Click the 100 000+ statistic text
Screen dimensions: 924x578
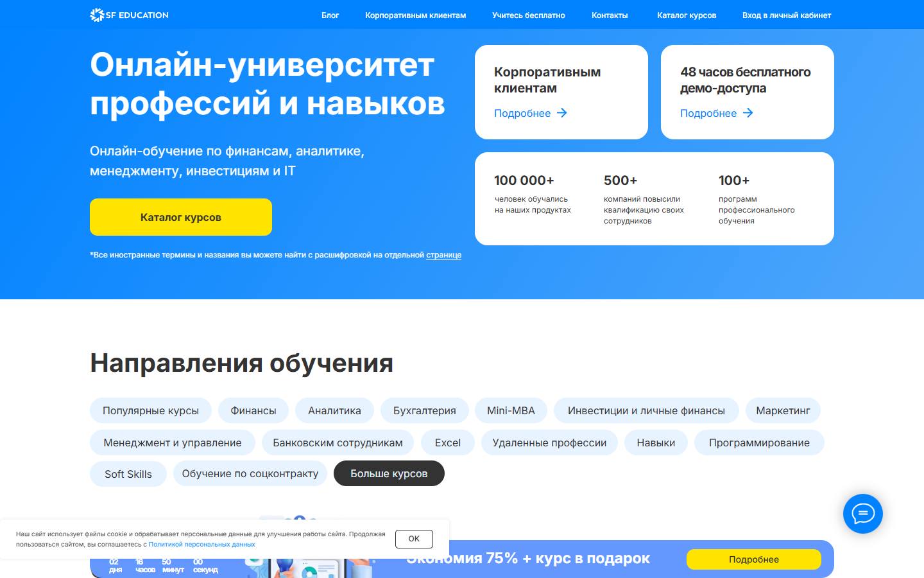coord(524,180)
